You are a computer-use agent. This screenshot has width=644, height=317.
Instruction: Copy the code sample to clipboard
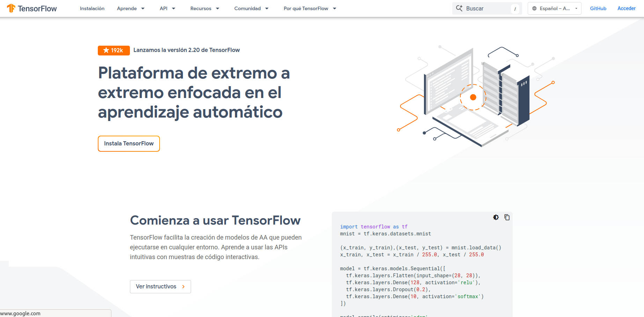[x=507, y=217]
